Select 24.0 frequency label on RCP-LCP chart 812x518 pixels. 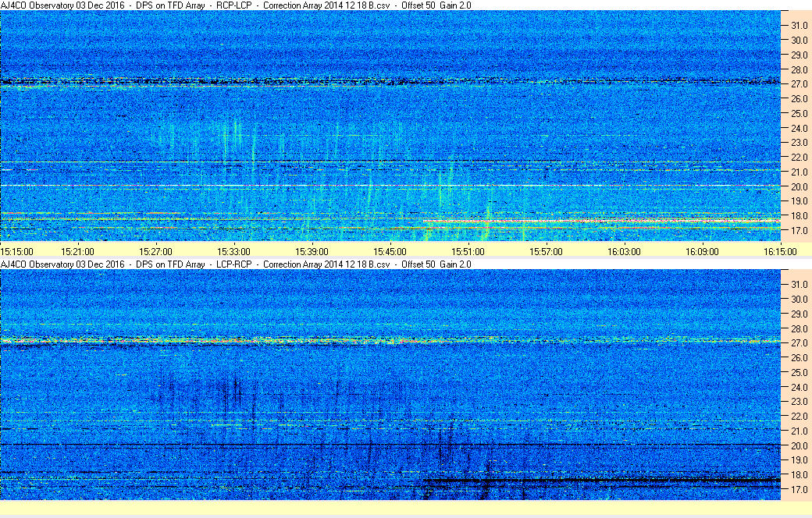pyautogui.click(x=799, y=128)
